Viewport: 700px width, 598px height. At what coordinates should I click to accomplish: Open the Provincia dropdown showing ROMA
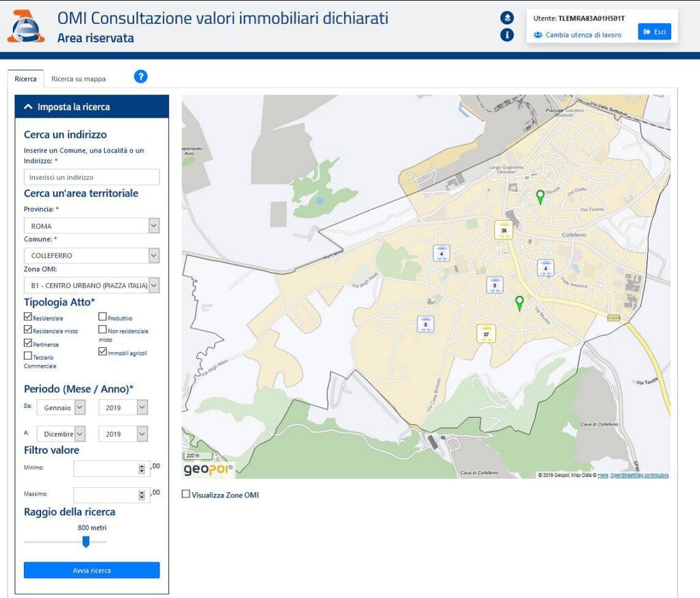point(92,226)
